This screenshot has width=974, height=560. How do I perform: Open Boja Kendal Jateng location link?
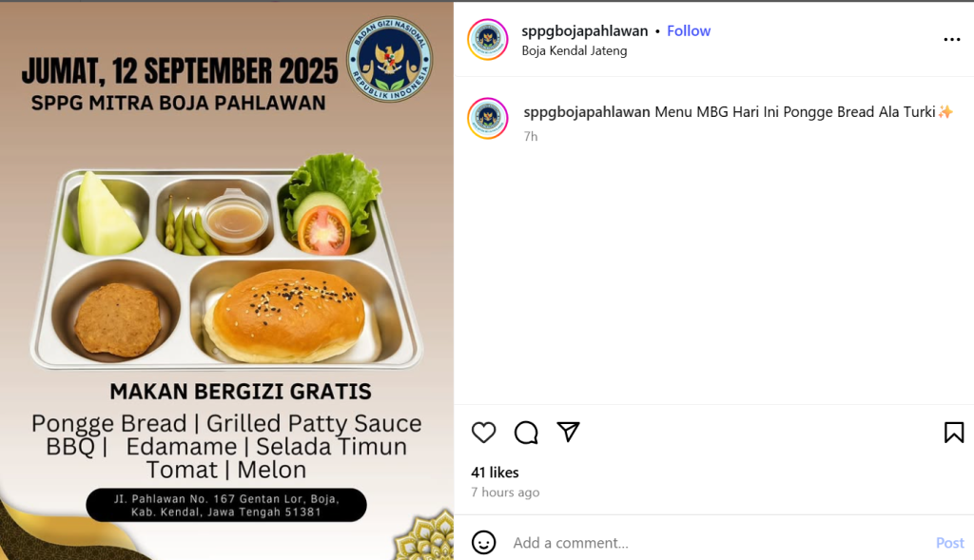(x=574, y=51)
